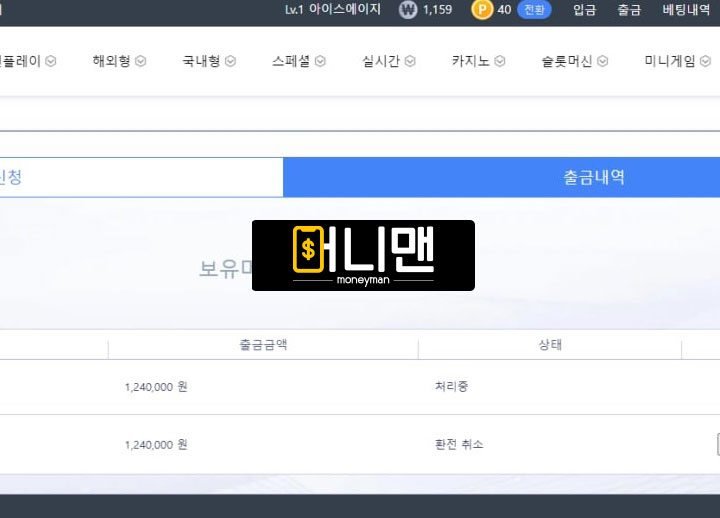This screenshot has width=720, height=518.
Task: Click the 상태 column header
Action: [x=550, y=345]
